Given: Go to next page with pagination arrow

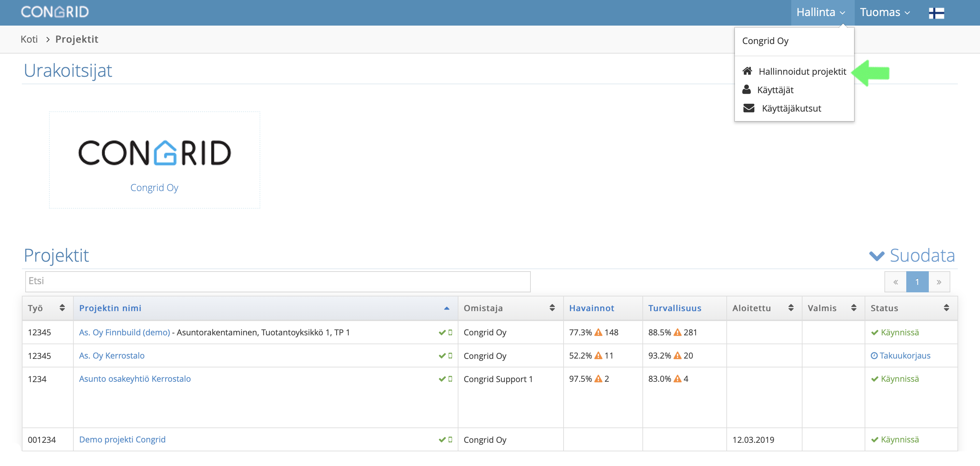Looking at the screenshot, I should coord(939,282).
